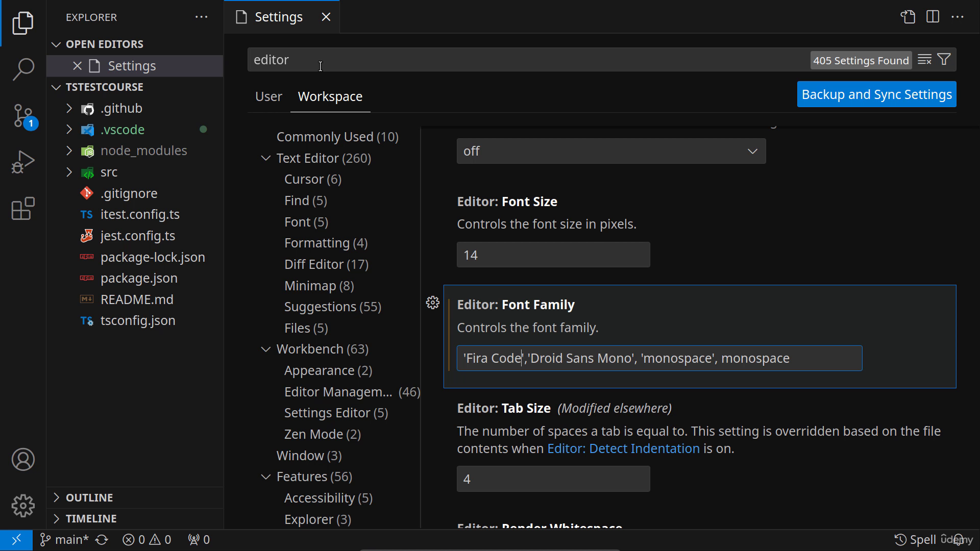Expand the src folder
The image size is (980, 551).
pos(69,172)
